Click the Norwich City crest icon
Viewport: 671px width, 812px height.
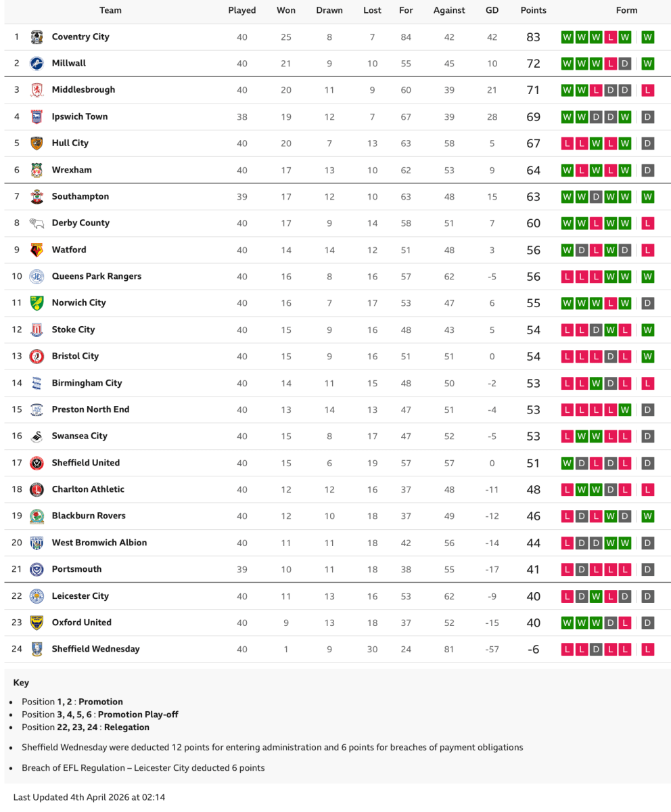click(37, 303)
